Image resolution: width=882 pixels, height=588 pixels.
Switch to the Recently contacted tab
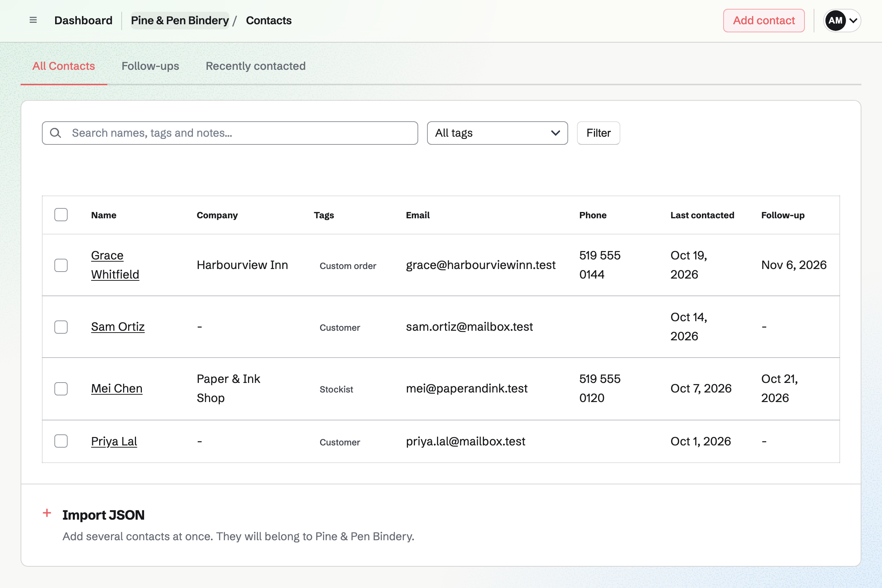pyautogui.click(x=255, y=66)
